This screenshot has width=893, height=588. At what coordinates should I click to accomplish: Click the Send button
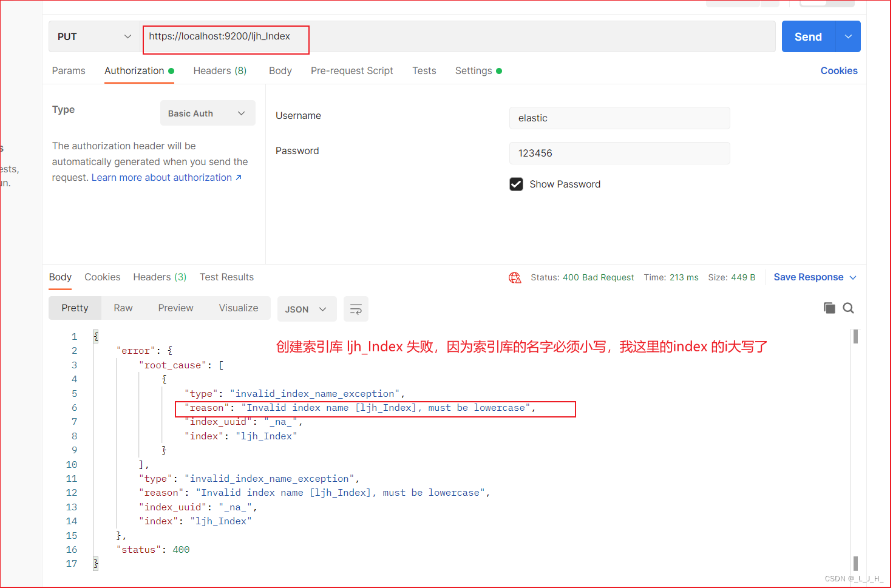[x=808, y=36]
